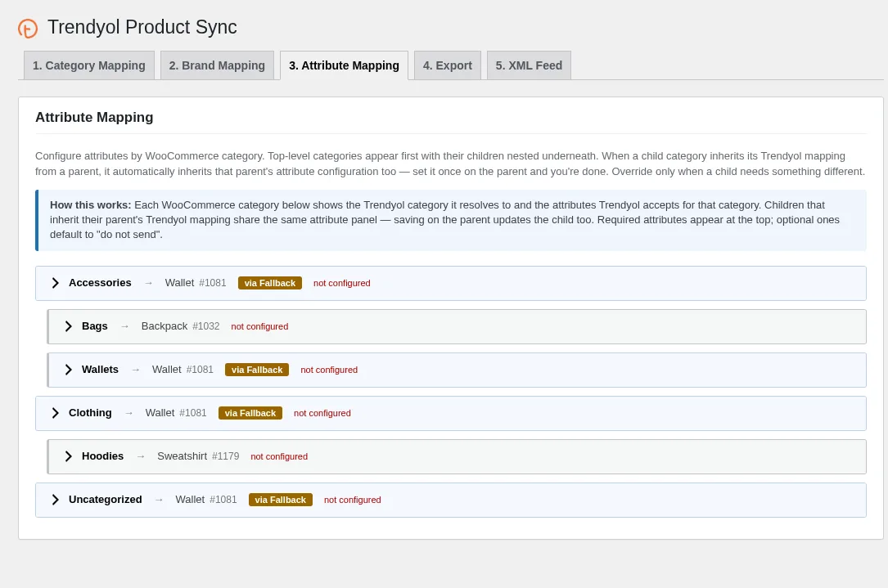The width and height of the screenshot is (888, 588).
Task: Click the Trendyol logo icon
Action: point(27,29)
